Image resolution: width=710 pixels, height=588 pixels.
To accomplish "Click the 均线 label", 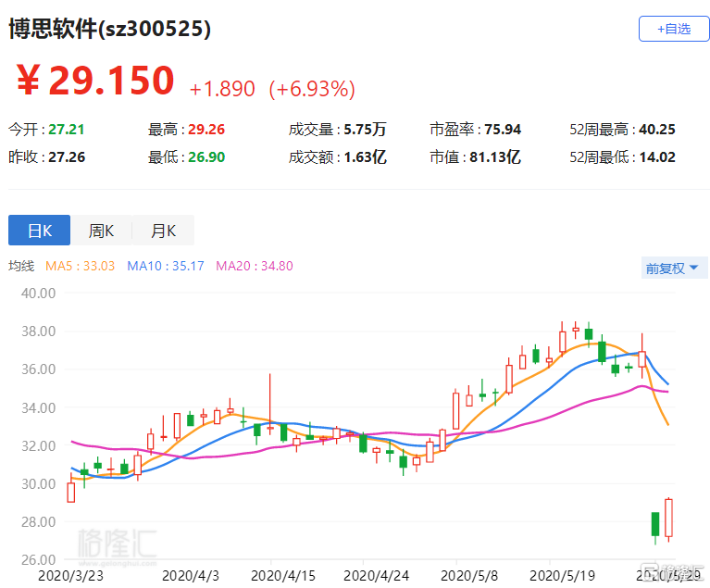I will pyautogui.click(x=21, y=266).
